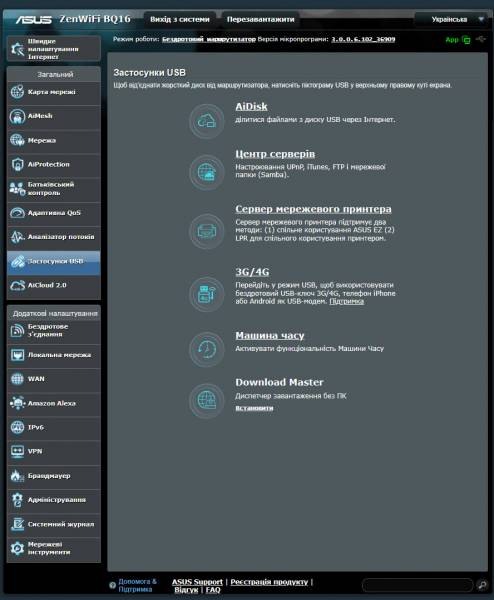Open the 3G/4G link

pyautogui.click(x=252, y=272)
